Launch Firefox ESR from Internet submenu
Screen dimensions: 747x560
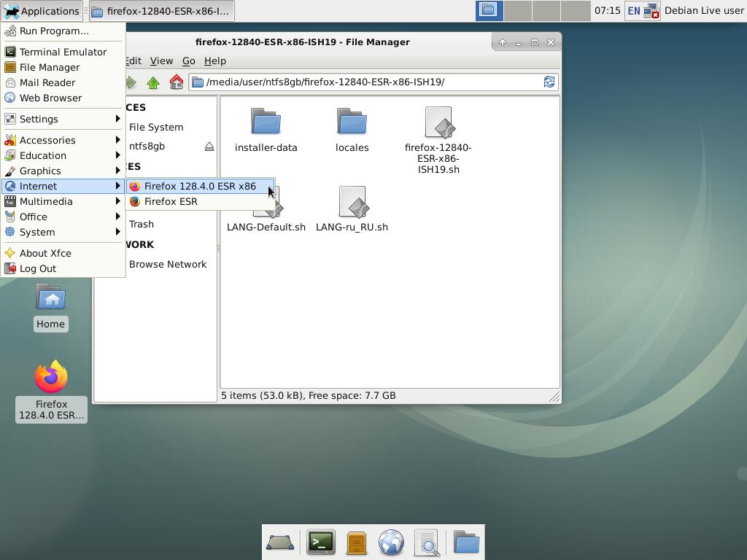coord(200,201)
